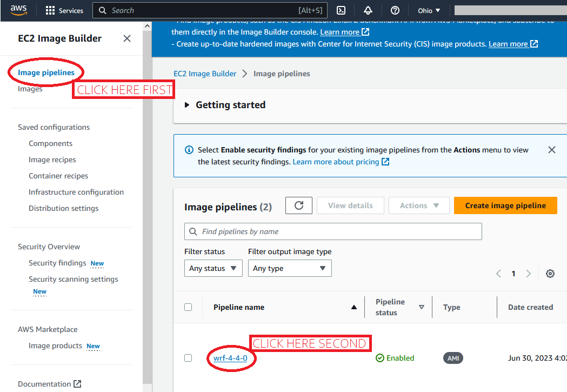Image resolution: width=567 pixels, height=392 pixels.
Task: Focus the top AWS Search box
Action: point(210,10)
